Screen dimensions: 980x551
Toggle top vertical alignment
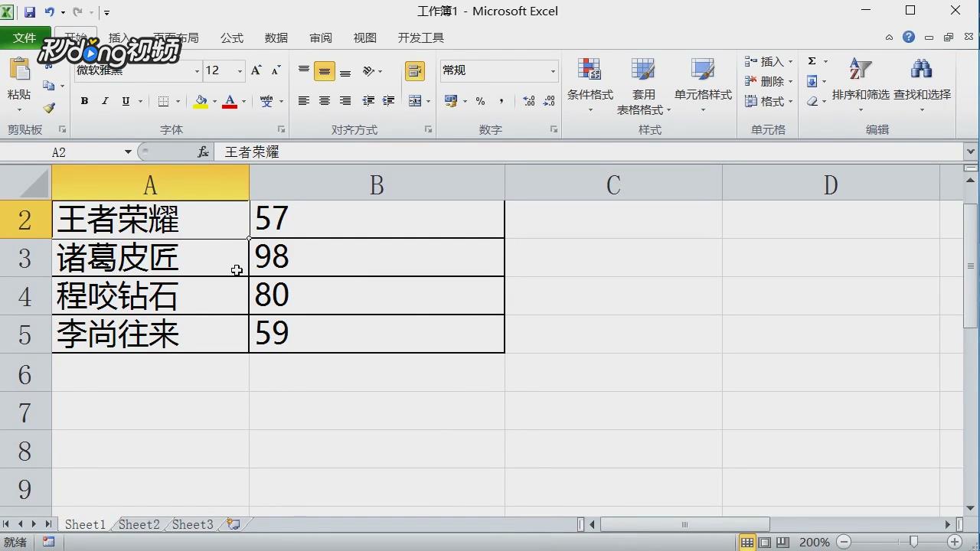pyautogui.click(x=304, y=71)
